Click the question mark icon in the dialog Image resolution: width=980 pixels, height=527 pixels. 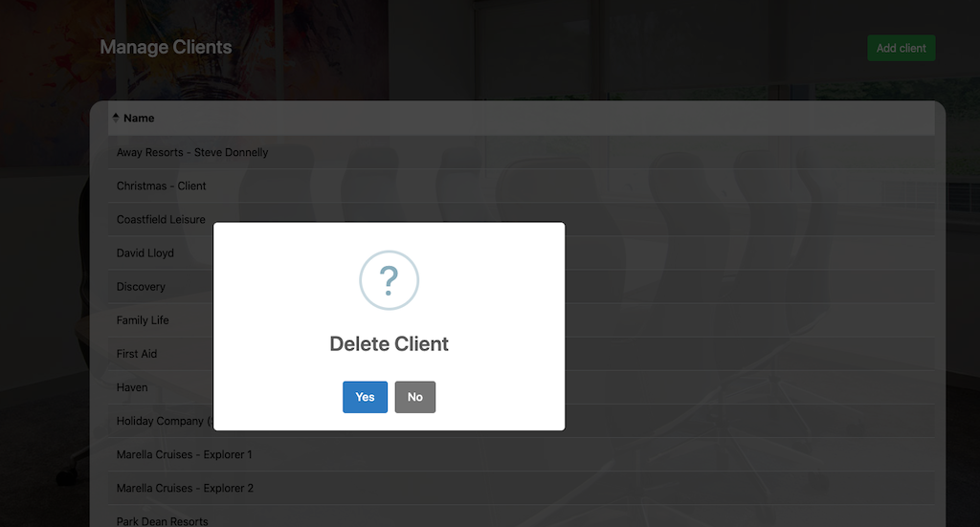389,280
